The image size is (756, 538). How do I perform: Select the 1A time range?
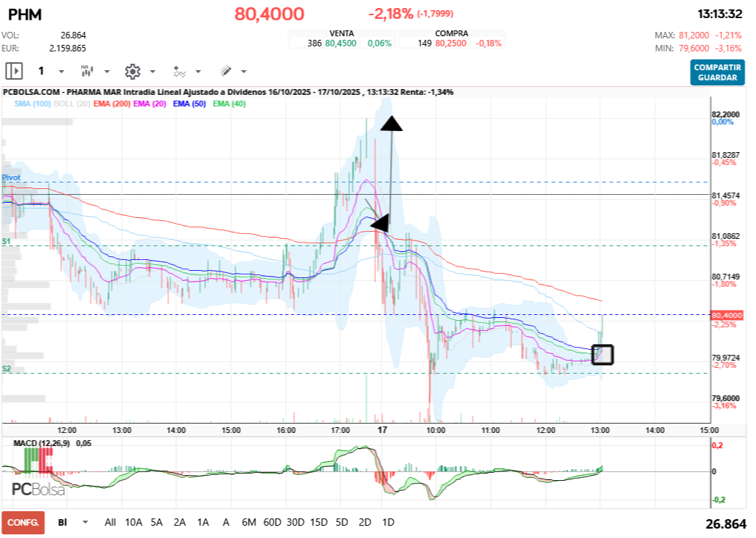pyautogui.click(x=203, y=522)
